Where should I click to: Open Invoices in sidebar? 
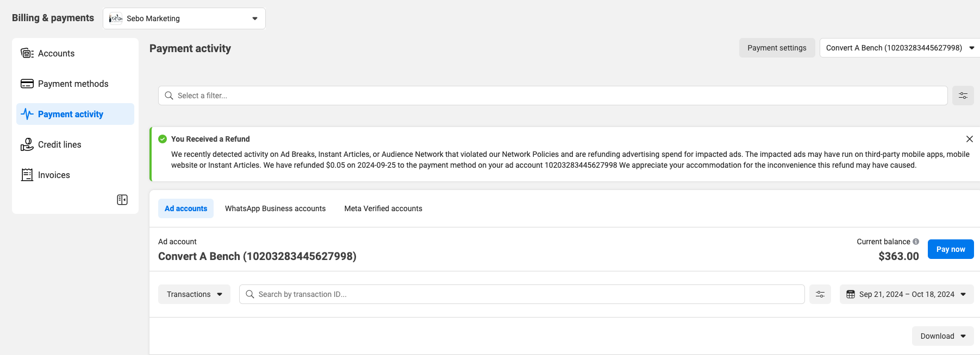tap(75, 175)
